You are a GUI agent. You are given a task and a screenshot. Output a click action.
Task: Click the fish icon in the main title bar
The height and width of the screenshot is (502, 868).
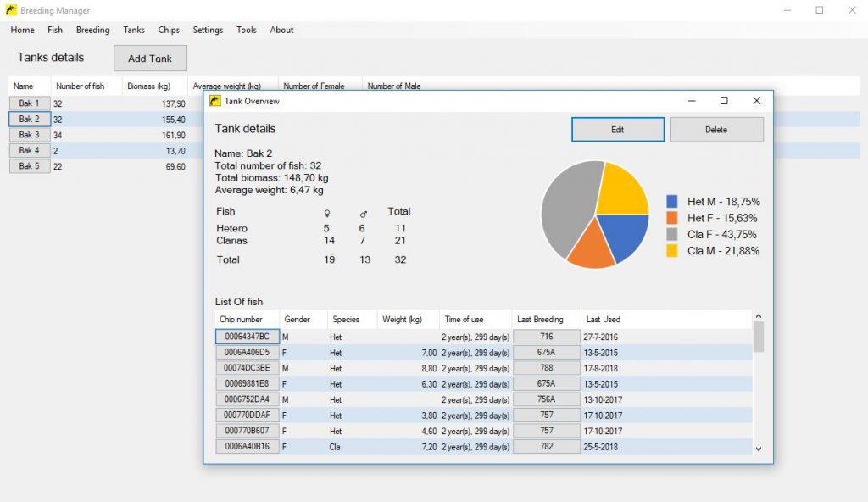coord(12,10)
